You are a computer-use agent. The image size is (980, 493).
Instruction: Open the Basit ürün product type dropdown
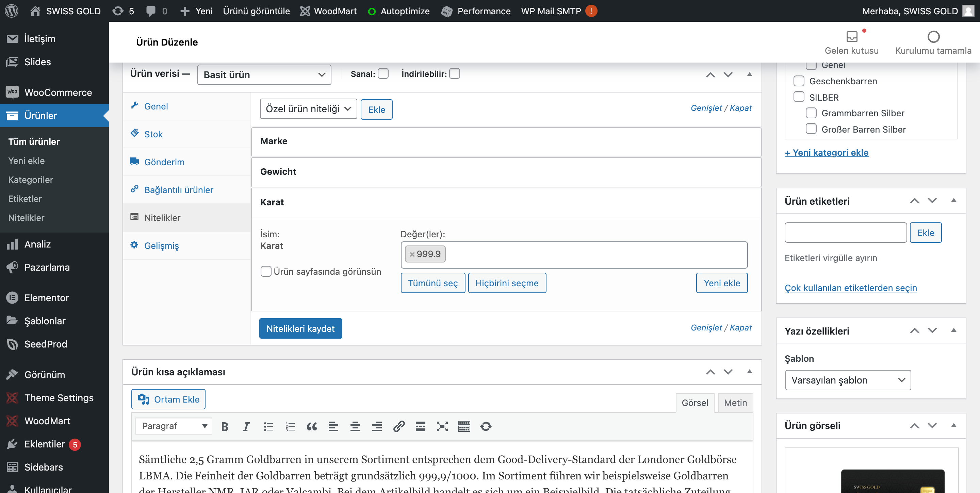(264, 74)
